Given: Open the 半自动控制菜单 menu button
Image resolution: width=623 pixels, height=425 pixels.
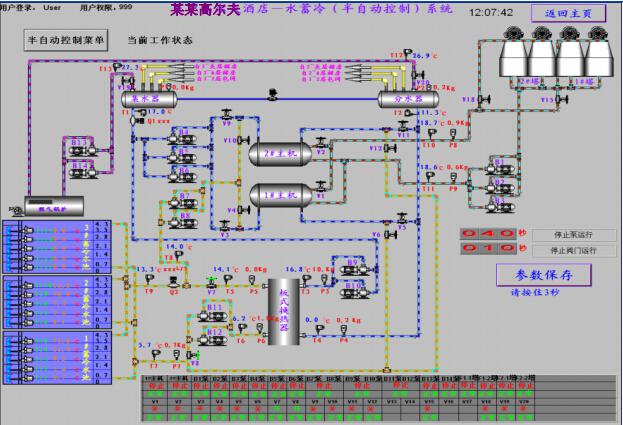Looking at the screenshot, I should pyautogui.click(x=66, y=40).
